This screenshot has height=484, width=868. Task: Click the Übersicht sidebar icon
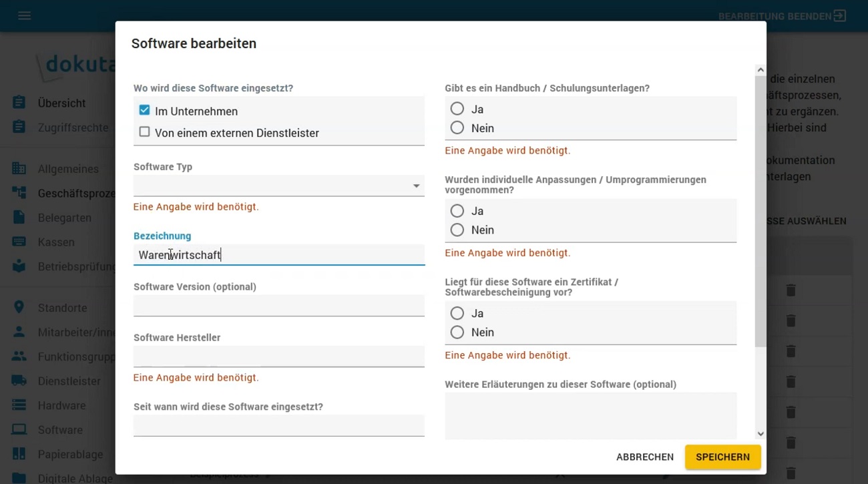[19, 103]
